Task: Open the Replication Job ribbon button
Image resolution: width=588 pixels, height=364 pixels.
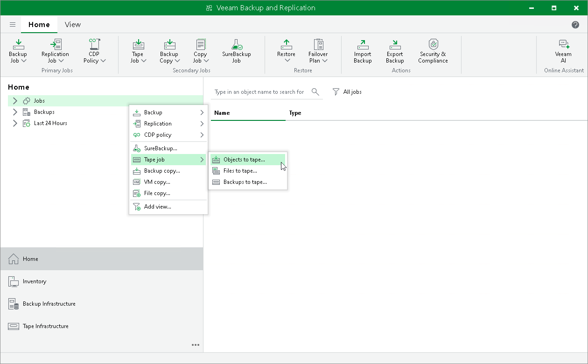Action: [55, 51]
